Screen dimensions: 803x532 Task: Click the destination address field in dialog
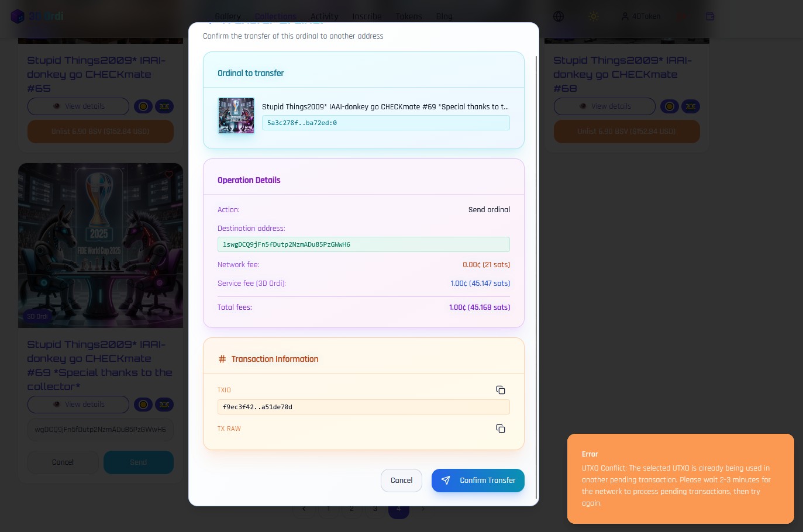pyautogui.click(x=364, y=244)
